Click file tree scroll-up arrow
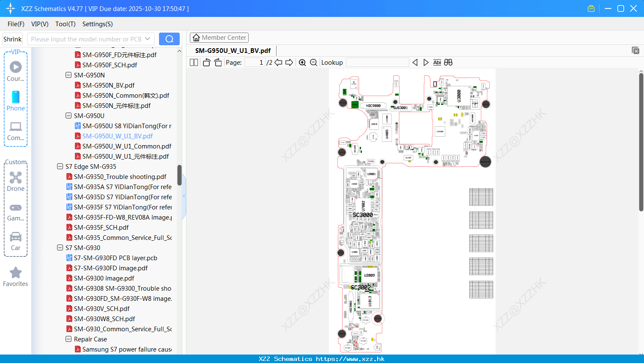 click(x=179, y=51)
